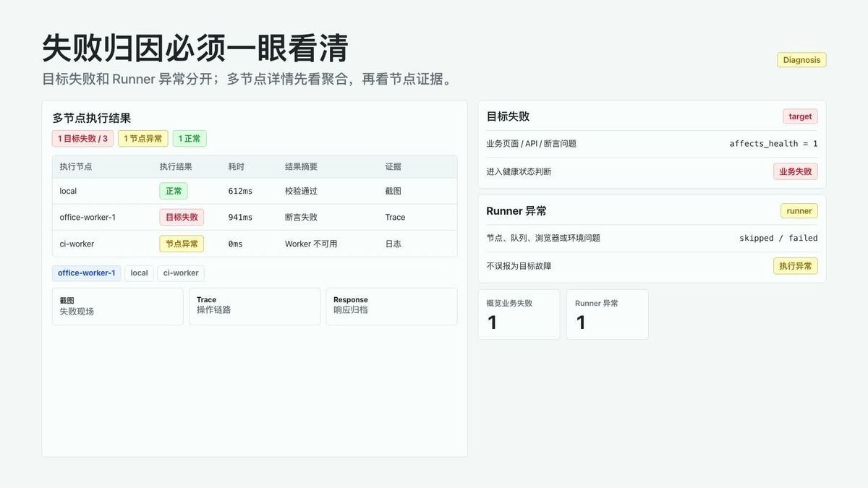Viewport: 868px width, 488px height.
Task: Click the 业务失败 badge
Action: [796, 171]
